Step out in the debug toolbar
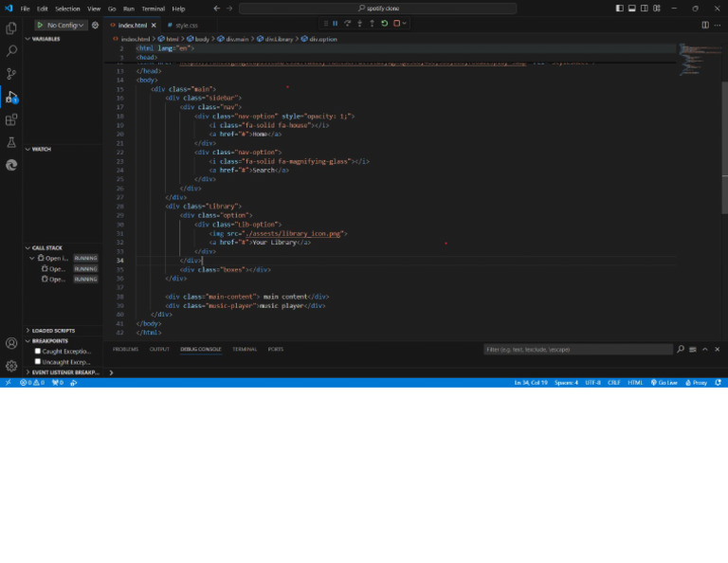Screen dimensions: 728x563 tap(372, 23)
